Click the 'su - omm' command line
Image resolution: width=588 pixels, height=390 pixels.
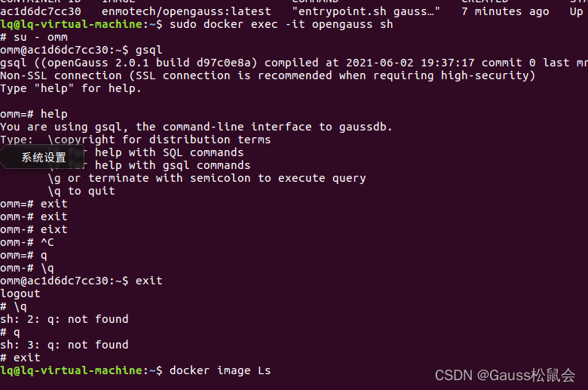(34, 37)
